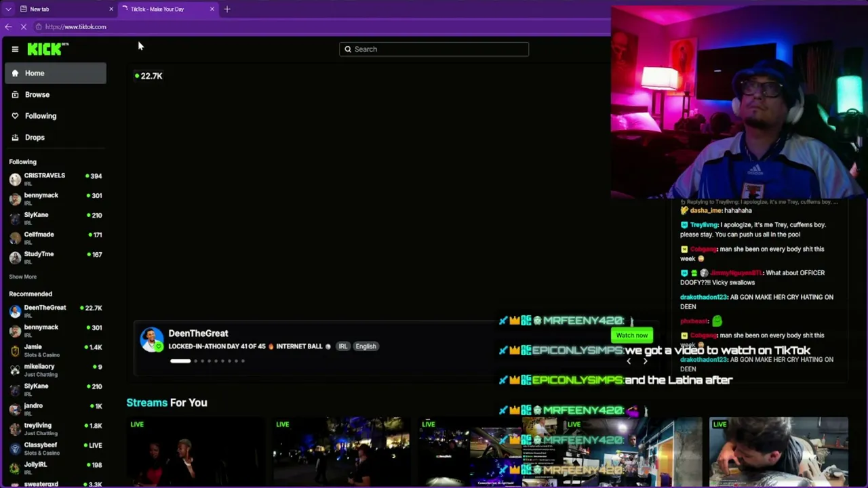This screenshot has height=488, width=868.
Task: Open jandro channel avatar
Action: click(x=15, y=409)
